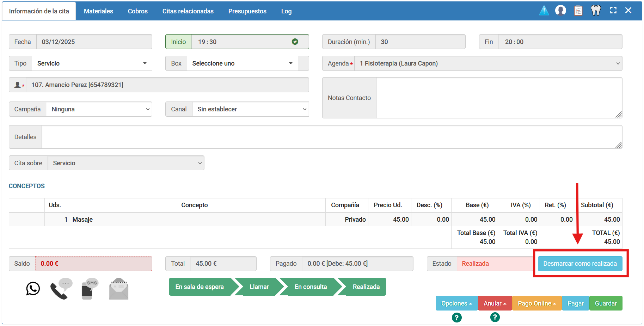The image size is (644, 326).
Task: Click the green Guardar button
Action: point(606,303)
